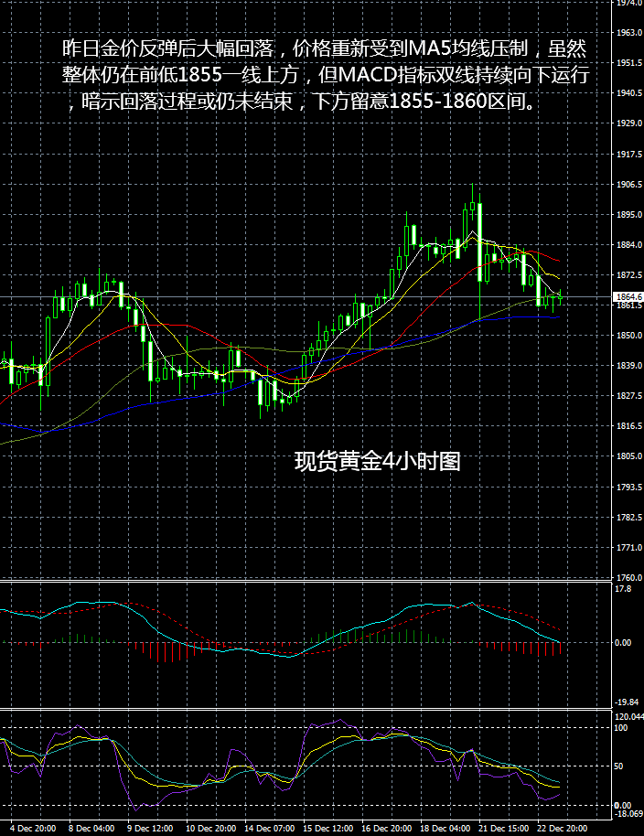Click the MACD upper scale value 17.8
Viewport: 644px width, 836px height.
coord(623,589)
